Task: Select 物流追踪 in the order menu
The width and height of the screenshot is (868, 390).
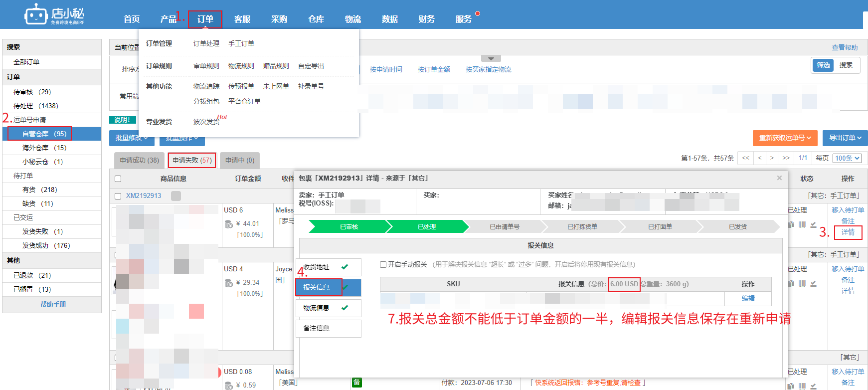Action: point(206,87)
